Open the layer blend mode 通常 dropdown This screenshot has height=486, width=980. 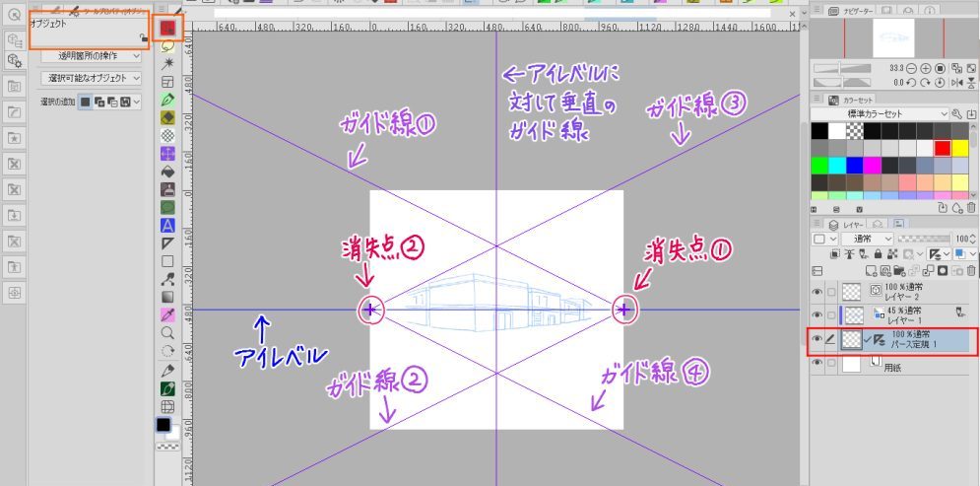coord(867,239)
